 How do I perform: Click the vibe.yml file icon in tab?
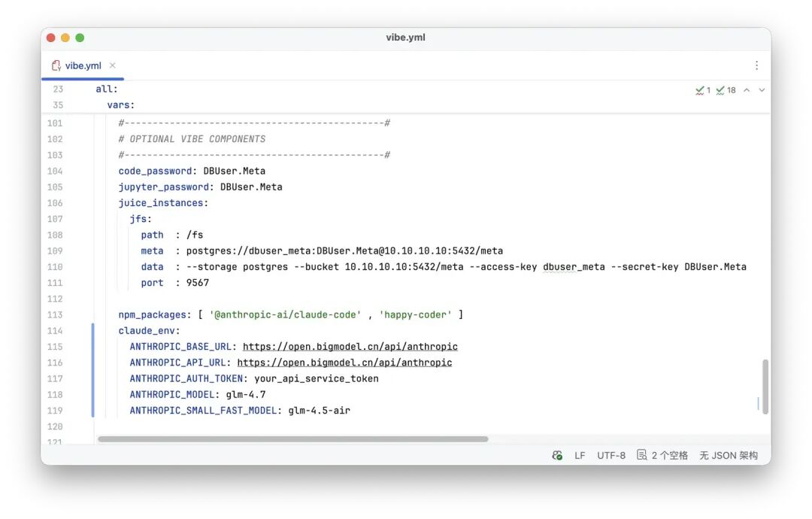[x=56, y=65]
